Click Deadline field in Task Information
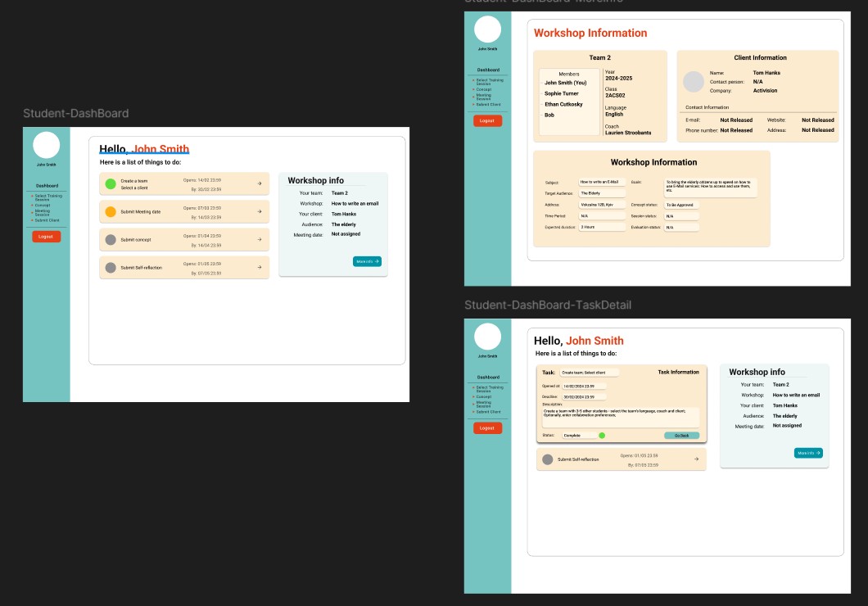 [x=584, y=397]
